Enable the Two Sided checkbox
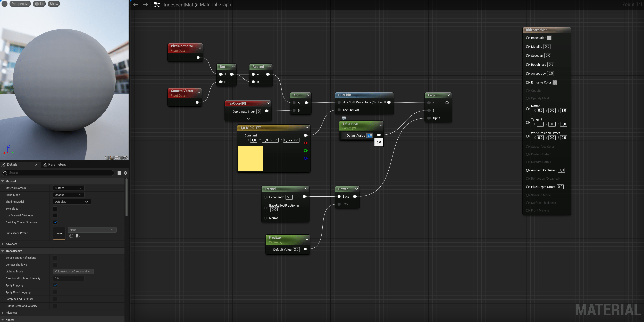This screenshot has width=644, height=322. [55, 209]
